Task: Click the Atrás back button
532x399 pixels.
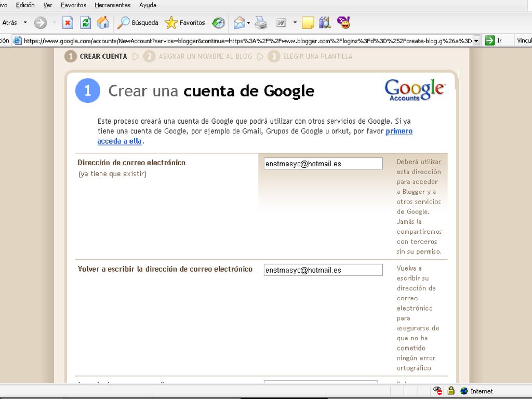Action: (x=9, y=23)
